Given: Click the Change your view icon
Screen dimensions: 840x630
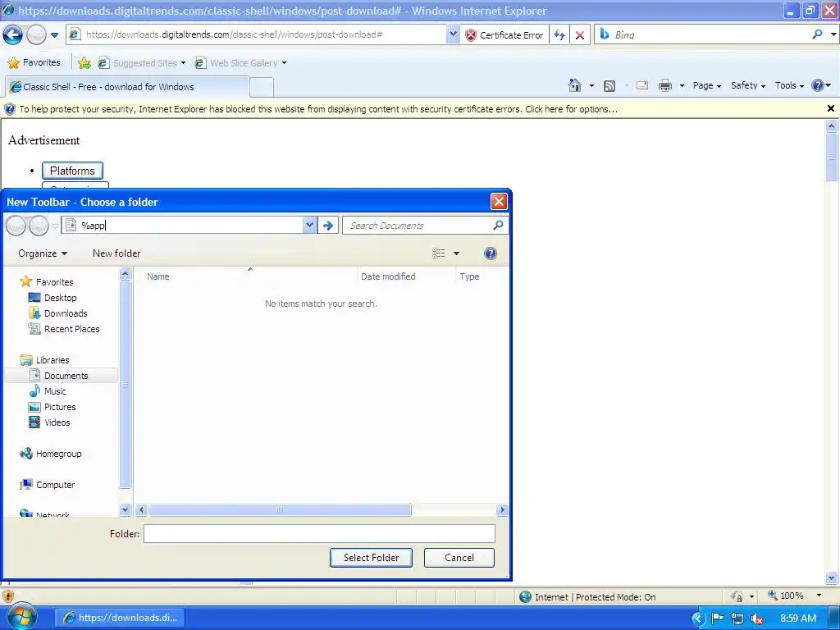Looking at the screenshot, I should 439,253.
